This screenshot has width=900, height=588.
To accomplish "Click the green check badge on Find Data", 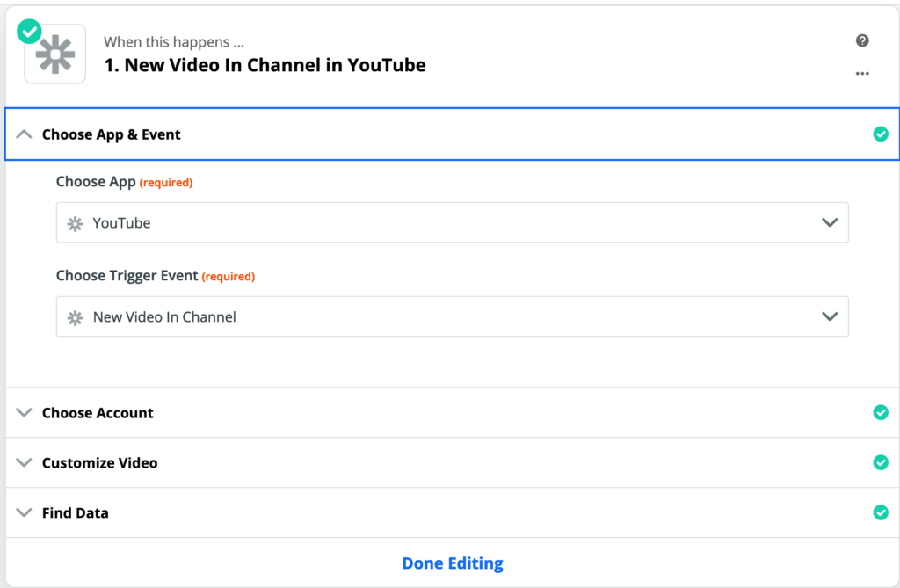I will [881, 512].
